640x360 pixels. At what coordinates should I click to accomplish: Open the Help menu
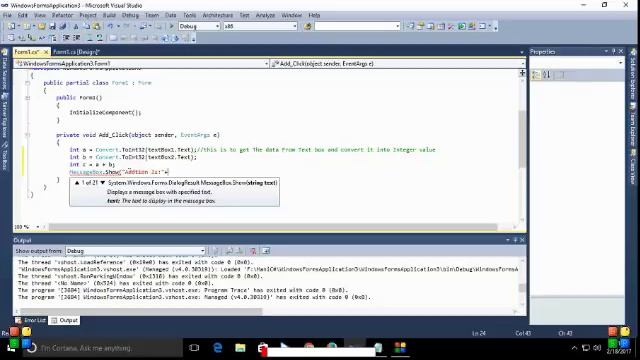coord(314,15)
